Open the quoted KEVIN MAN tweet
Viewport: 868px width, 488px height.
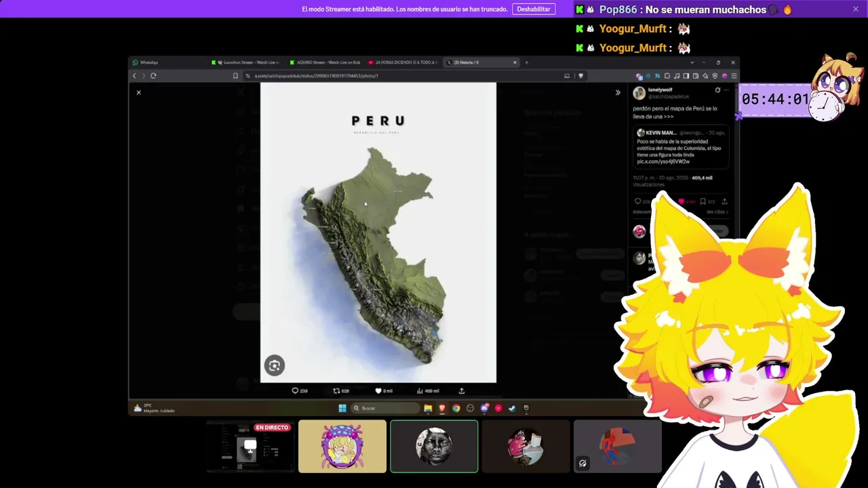tap(681, 147)
